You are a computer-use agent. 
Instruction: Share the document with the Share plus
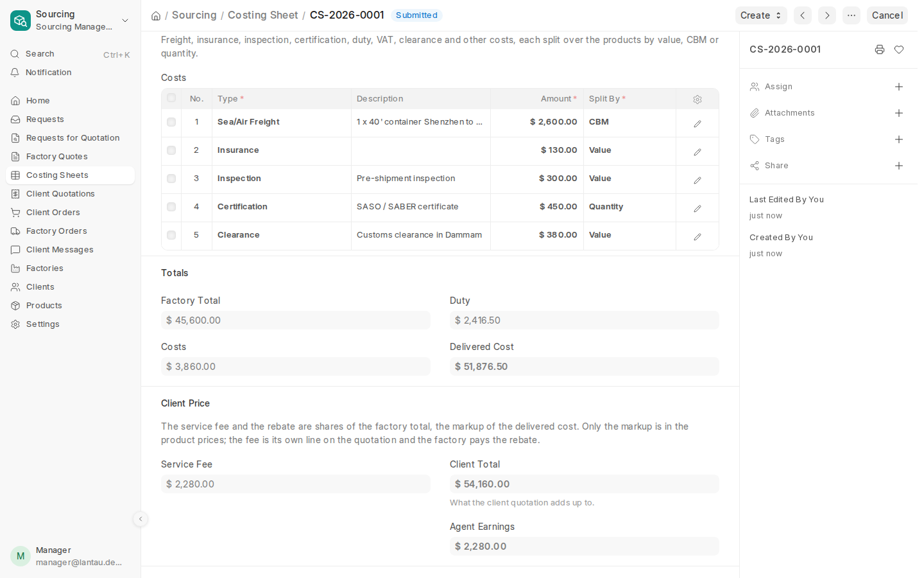[x=899, y=166]
